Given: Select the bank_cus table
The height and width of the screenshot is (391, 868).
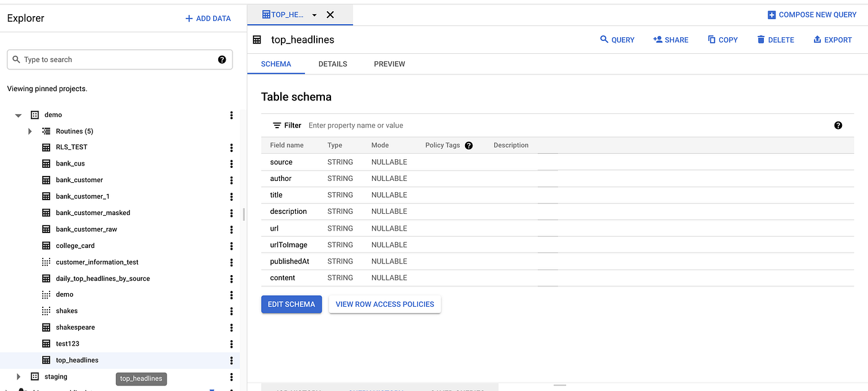Looking at the screenshot, I should click(70, 164).
